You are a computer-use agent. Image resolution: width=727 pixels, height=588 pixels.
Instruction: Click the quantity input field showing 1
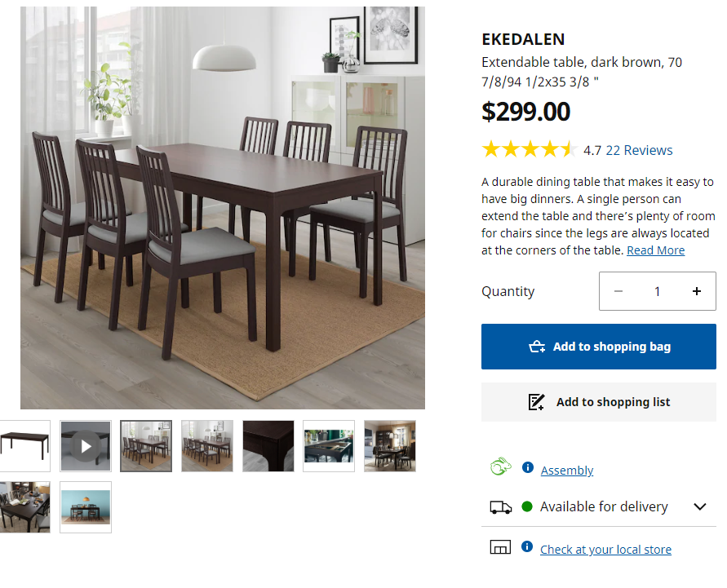[657, 291]
